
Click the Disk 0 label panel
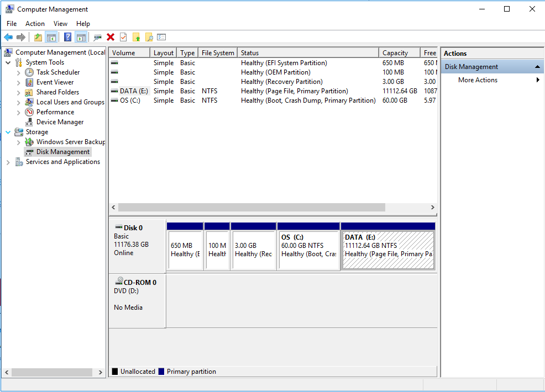pyautogui.click(x=137, y=246)
